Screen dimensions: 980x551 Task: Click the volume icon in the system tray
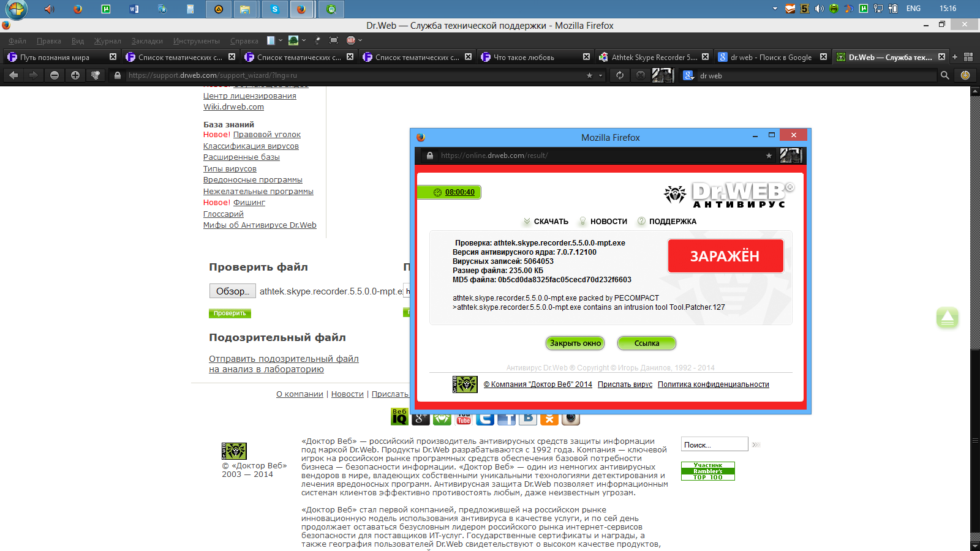point(819,9)
